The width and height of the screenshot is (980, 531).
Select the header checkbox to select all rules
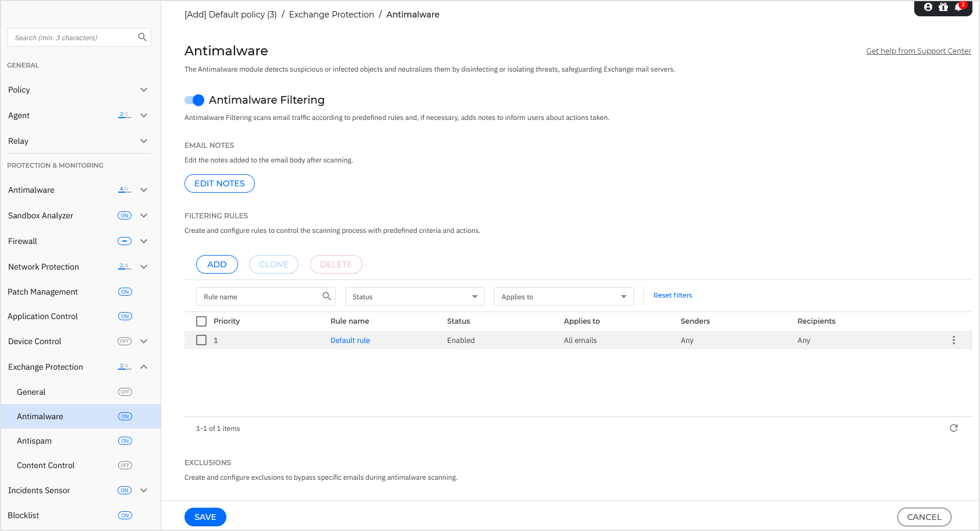[x=201, y=321]
